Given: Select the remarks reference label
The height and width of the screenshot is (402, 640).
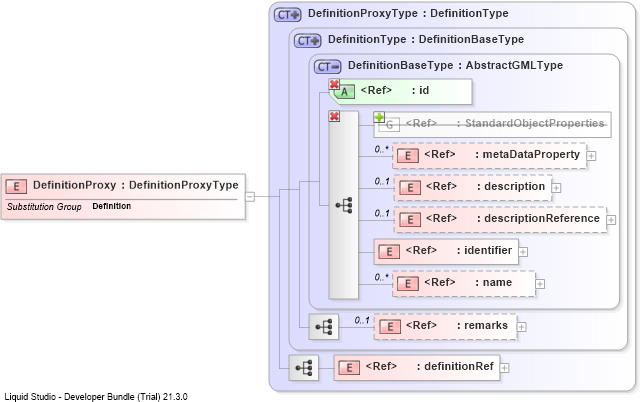Looking at the screenshot, I should (457, 325).
